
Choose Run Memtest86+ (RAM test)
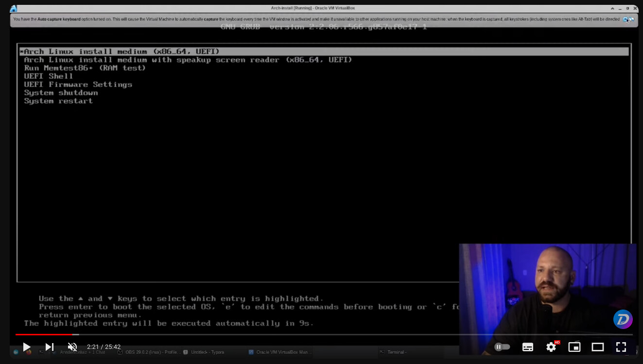[x=85, y=68]
